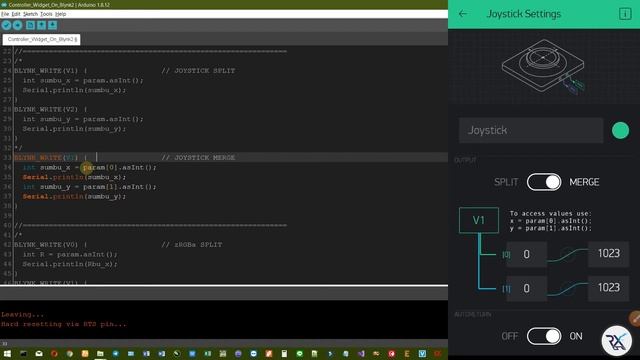
Task: Open the Windows Start menu
Action: click(x=7, y=353)
